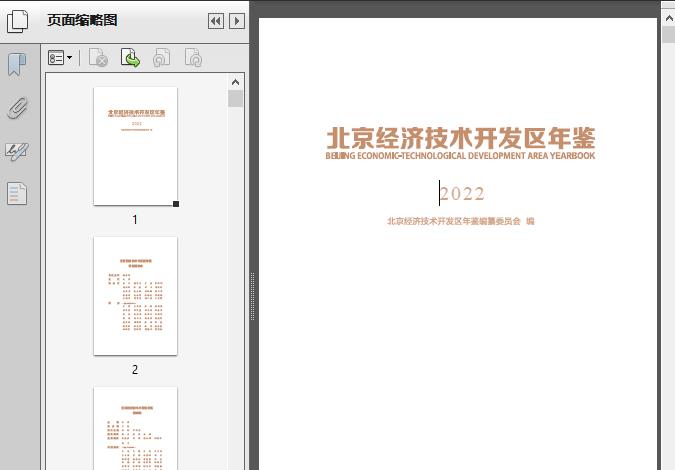Click the page number 1 label

point(135,220)
